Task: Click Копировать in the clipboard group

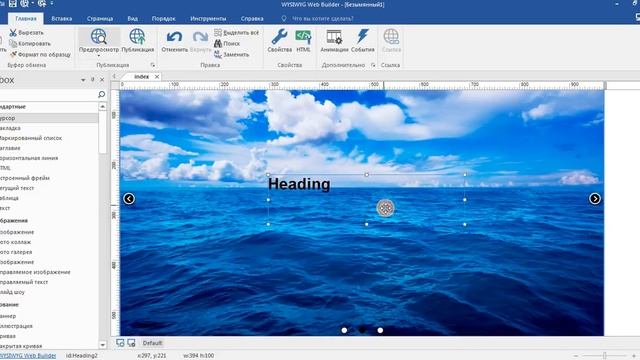Action: click(x=30, y=43)
